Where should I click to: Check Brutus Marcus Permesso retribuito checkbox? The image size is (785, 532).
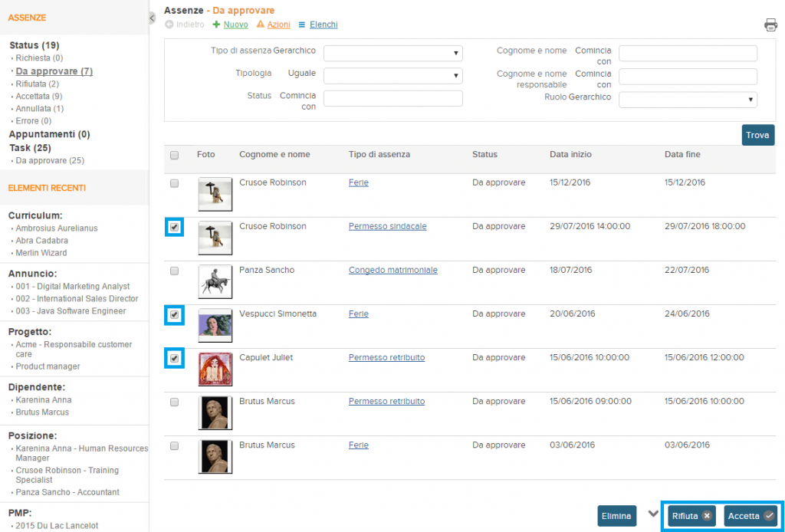click(174, 402)
